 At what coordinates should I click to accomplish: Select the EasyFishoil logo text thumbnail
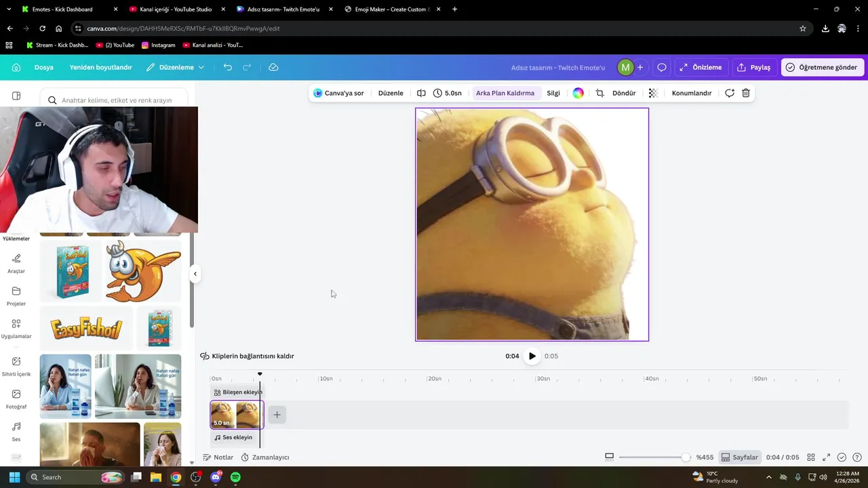click(x=86, y=328)
